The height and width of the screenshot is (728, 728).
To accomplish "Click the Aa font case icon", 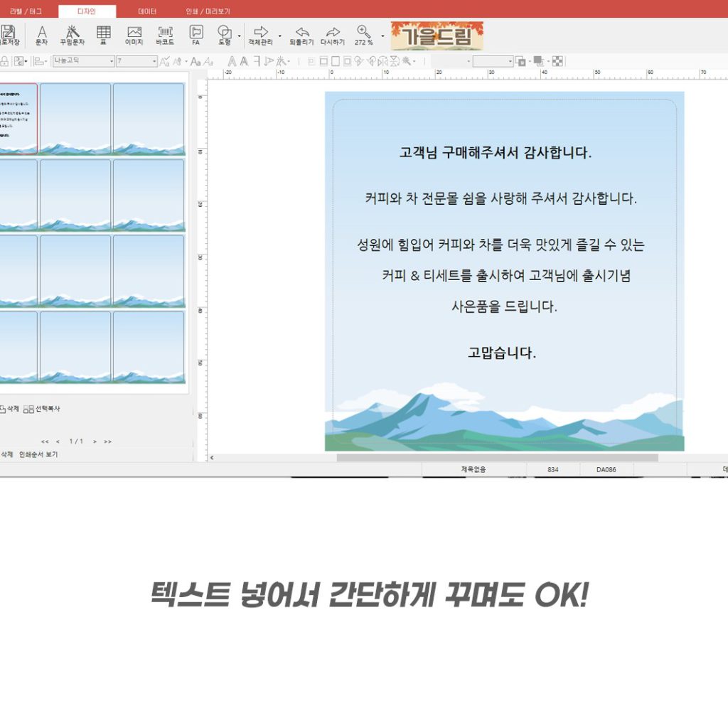I will [x=196, y=61].
